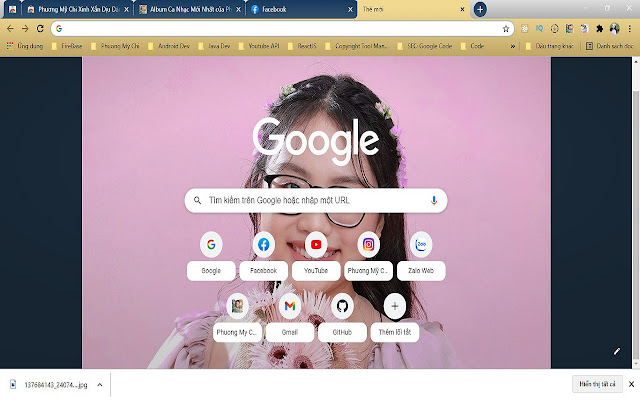Open the Extensions puzzle-piece menu

pyautogui.click(x=599, y=29)
